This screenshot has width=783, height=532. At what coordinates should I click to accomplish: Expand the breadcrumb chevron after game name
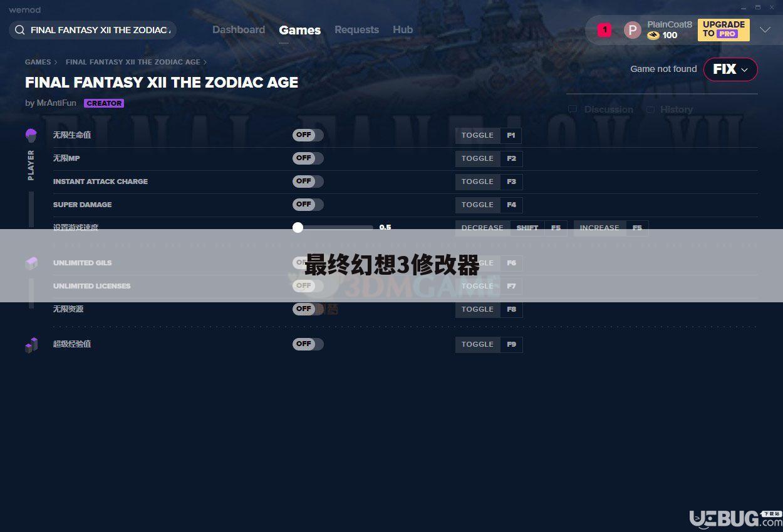pyautogui.click(x=205, y=62)
